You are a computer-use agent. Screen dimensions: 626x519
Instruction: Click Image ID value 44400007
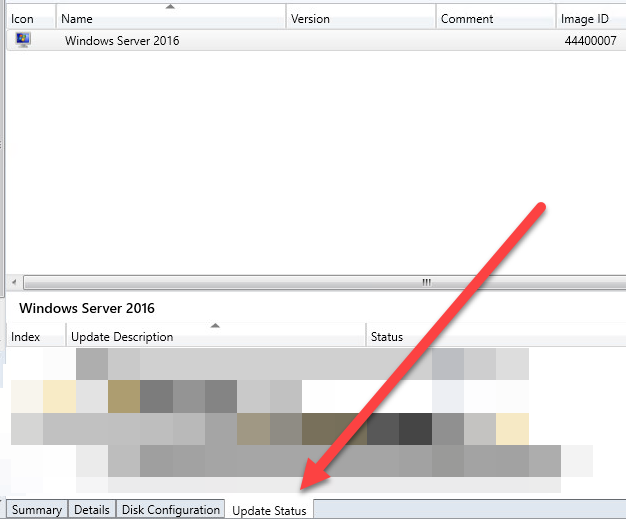click(x=590, y=41)
